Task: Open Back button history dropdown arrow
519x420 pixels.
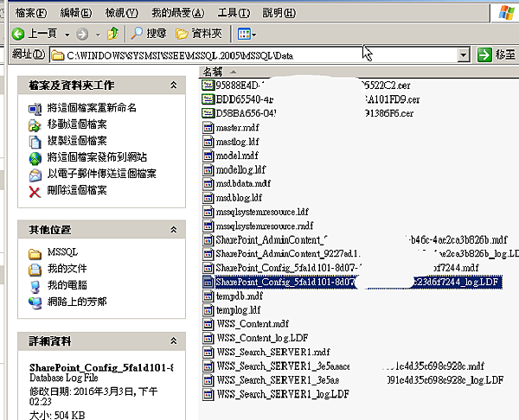Action: tap(67, 35)
